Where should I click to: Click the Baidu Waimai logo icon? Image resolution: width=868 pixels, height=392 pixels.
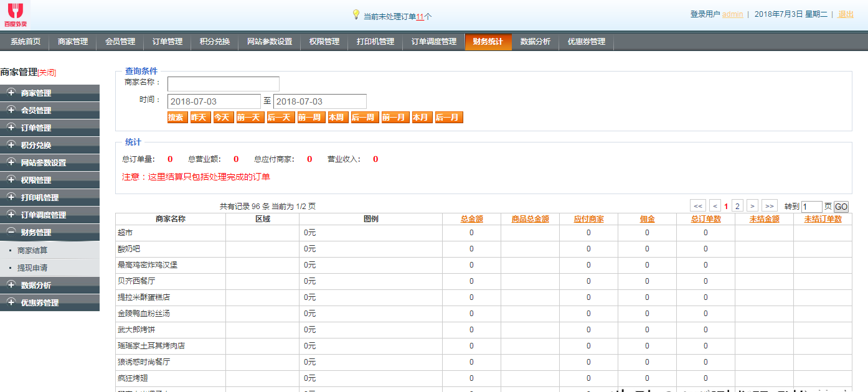pyautogui.click(x=15, y=14)
